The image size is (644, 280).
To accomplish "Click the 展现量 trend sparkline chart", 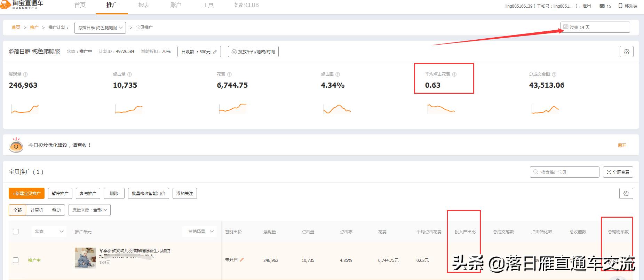I will tap(25, 109).
